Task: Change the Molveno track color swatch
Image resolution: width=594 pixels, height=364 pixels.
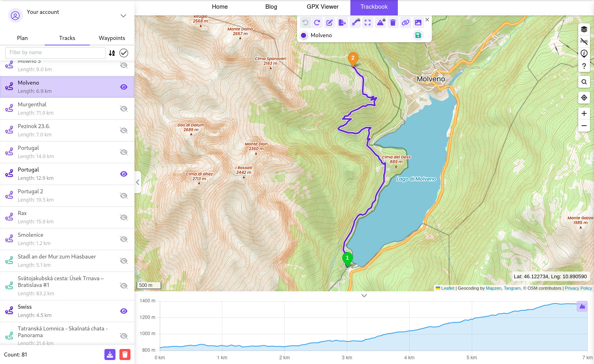Action: tap(304, 36)
